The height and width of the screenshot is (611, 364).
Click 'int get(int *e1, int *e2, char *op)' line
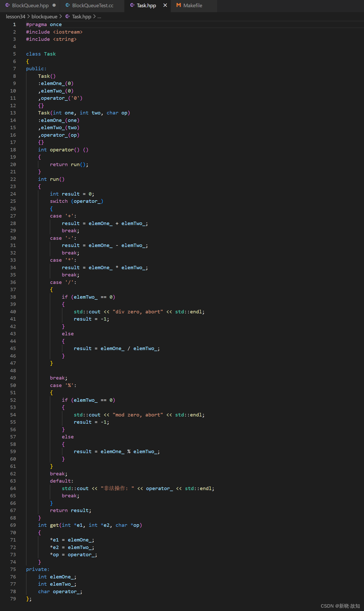click(90, 525)
